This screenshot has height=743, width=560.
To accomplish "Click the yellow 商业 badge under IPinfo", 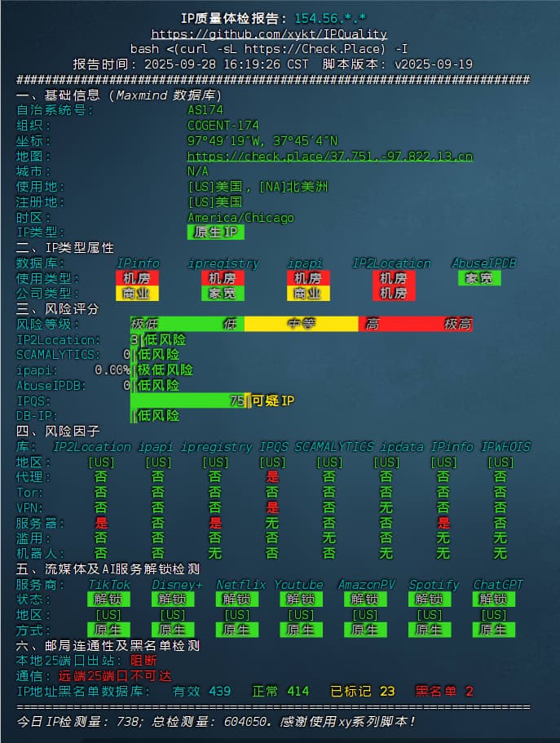I will (137, 294).
